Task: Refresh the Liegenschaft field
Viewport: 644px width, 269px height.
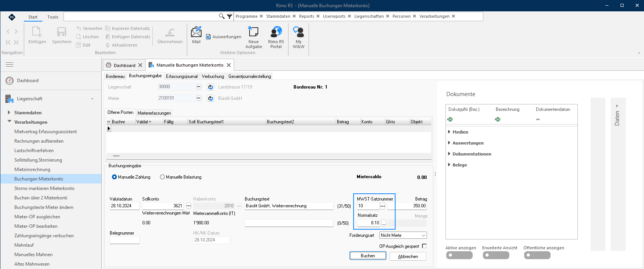Action: coord(211,87)
